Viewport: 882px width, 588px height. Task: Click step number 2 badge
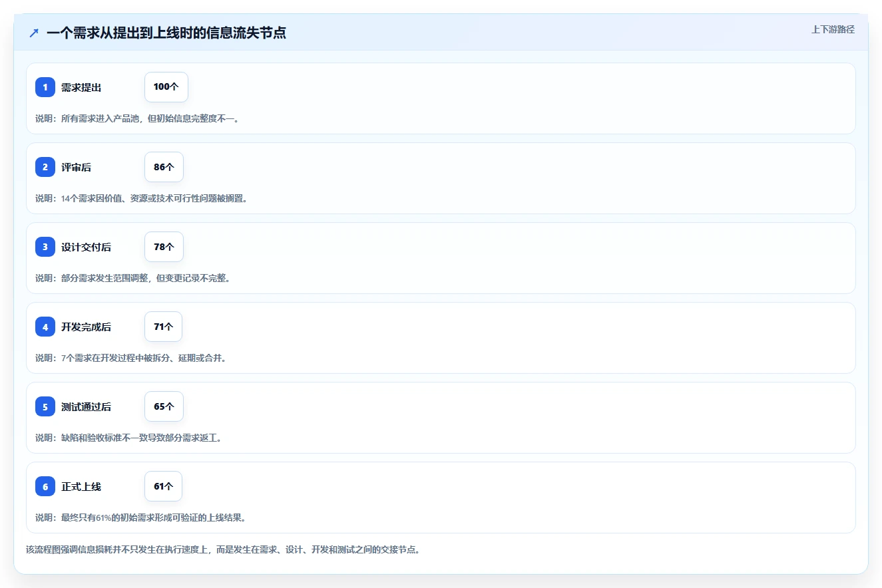[x=45, y=167]
